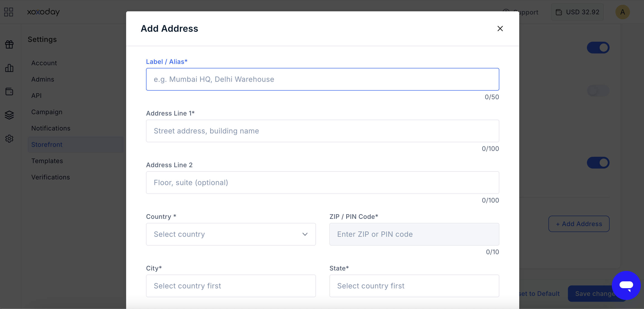
Task: Open the Notifications settings menu item
Action: (x=51, y=128)
